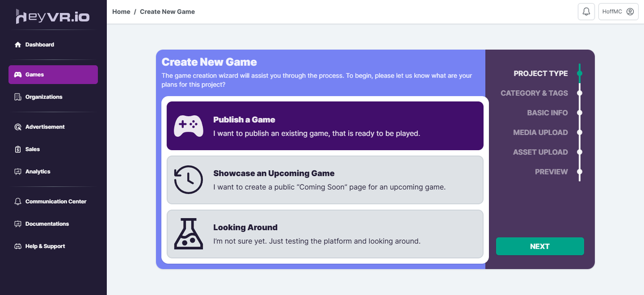Open the Dashboard menu item
644x295 pixels.
tap(53, 45)
